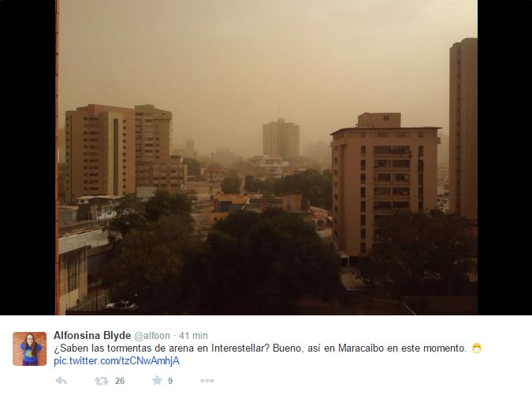This screenshot has width=532, height=395.
Task: View the retweet count of 26
Action: (120, 381)
